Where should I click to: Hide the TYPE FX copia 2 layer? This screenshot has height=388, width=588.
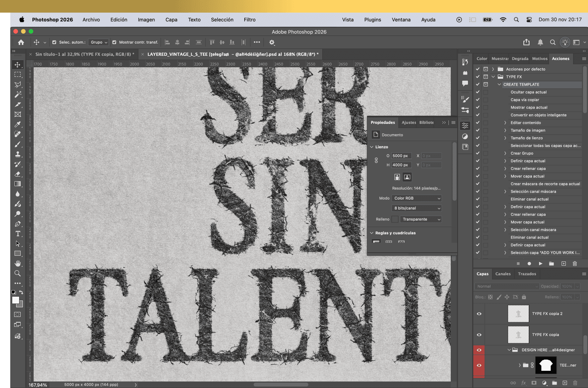(479, 314)
